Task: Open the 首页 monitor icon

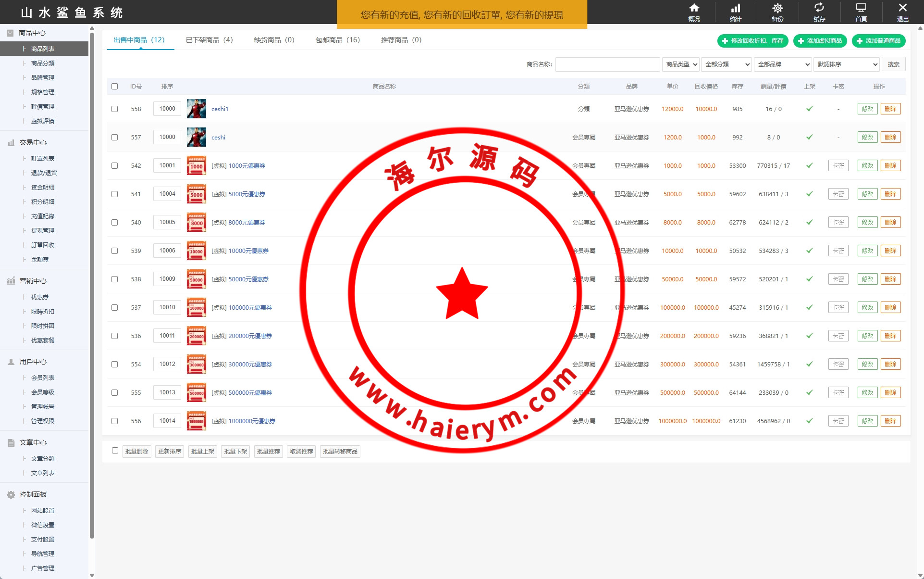Action: [x=861, y=8]
